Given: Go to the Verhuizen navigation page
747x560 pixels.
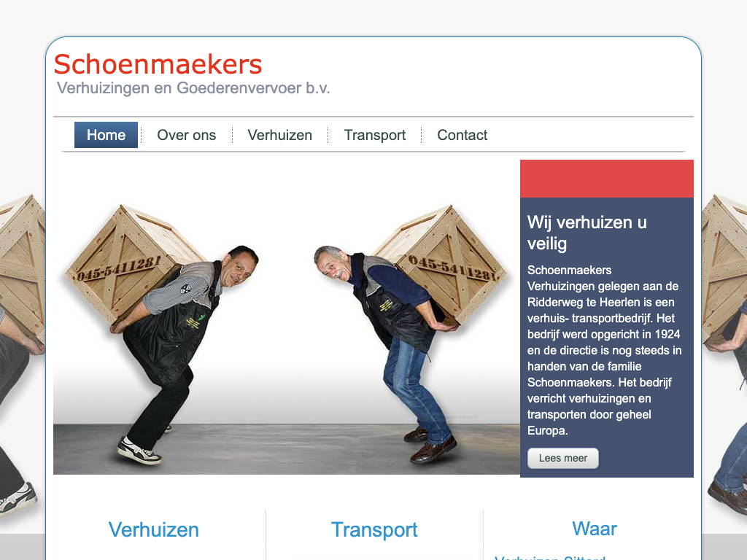Looking at the screenshot, I should (279, 135).
